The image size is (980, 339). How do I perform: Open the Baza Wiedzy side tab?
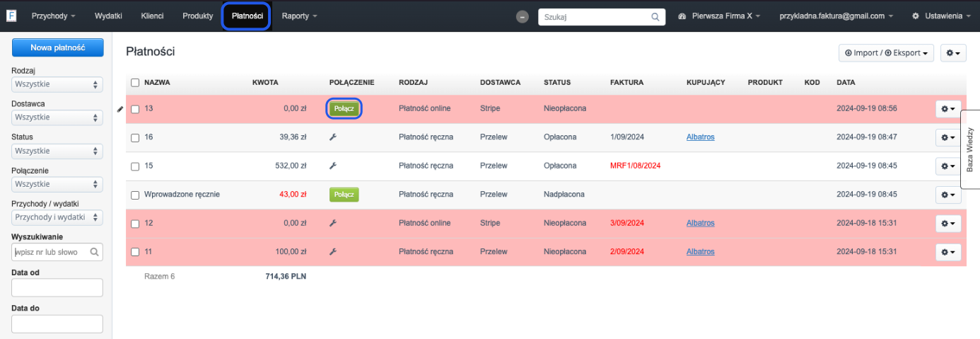point(970,149)
